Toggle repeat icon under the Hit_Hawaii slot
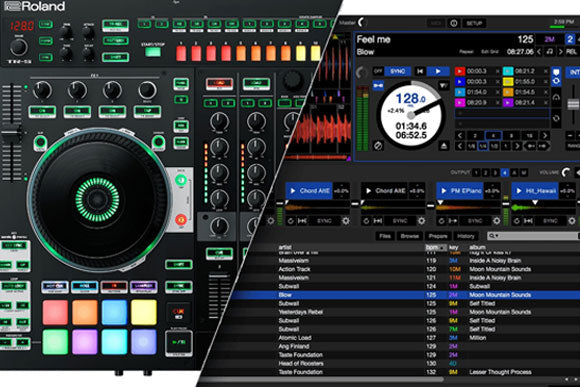580x387 pixels. pyautogui.click(x=517, y=221)
